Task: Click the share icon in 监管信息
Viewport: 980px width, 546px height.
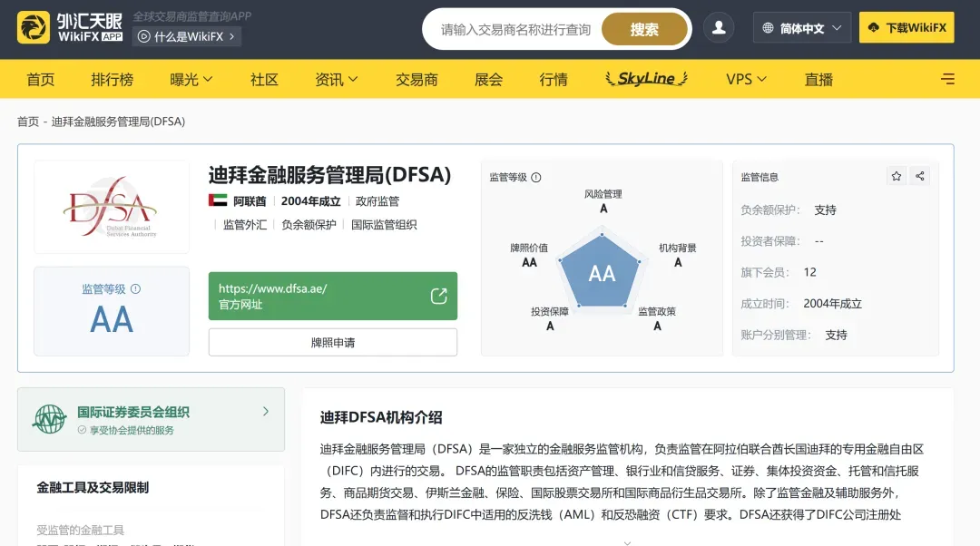Action: 920,176
